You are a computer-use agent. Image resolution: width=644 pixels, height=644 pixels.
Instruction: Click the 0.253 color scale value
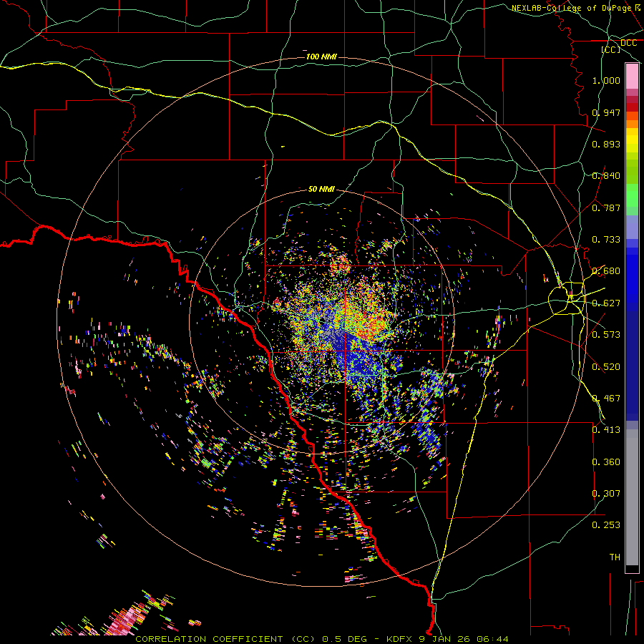[x=606, y=525]
